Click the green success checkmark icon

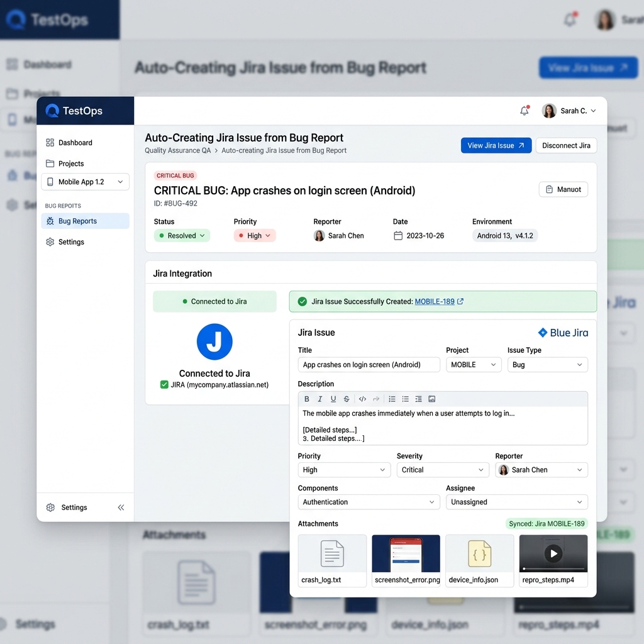click(303, 301)
